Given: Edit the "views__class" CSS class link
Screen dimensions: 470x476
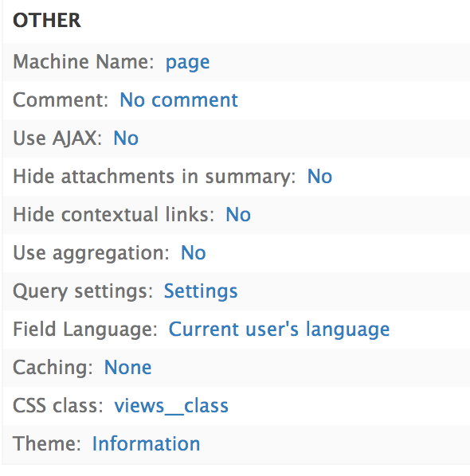Looking at the screenshot, I should point(171,406).
